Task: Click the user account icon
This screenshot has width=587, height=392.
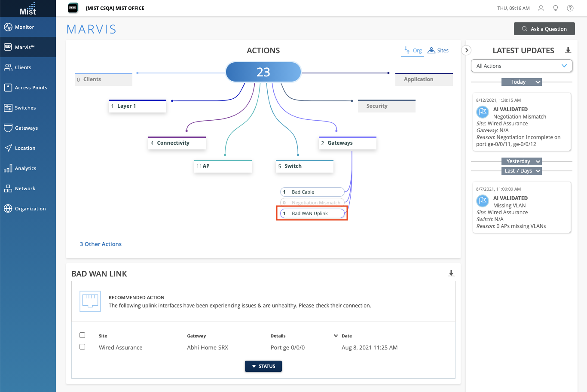Action: (x=541, y=8)
